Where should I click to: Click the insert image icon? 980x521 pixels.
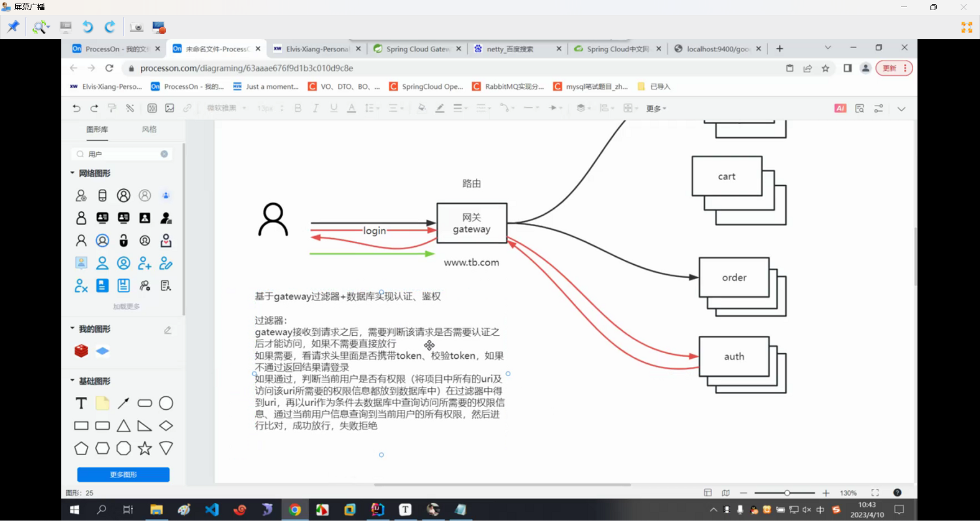[x=169, y=108]
